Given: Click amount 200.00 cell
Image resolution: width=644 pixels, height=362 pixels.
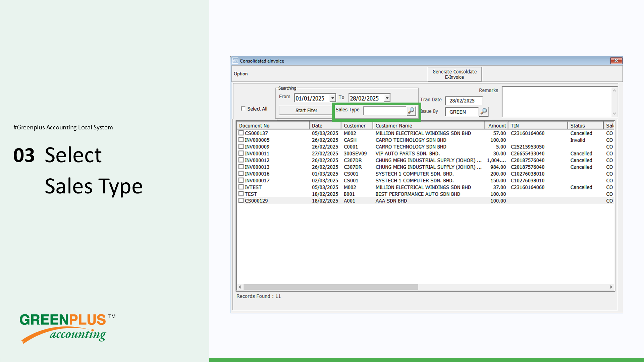Looking at the screenshot, I should [x=498, y=174].
